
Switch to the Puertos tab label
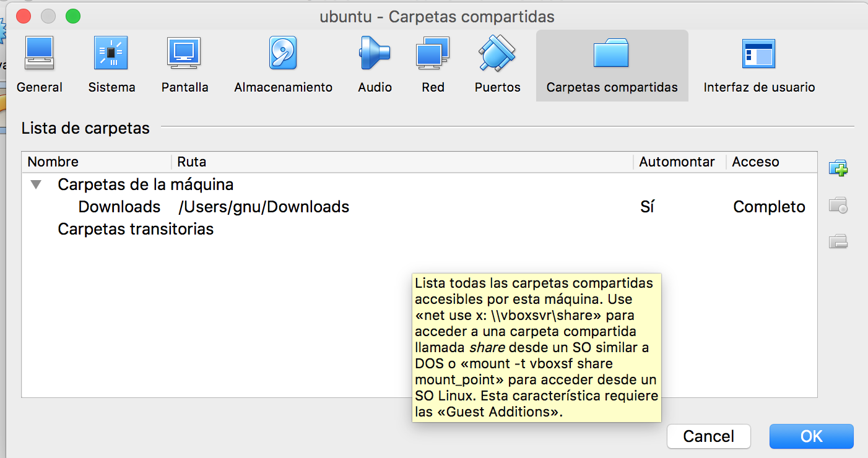(498, 87)
